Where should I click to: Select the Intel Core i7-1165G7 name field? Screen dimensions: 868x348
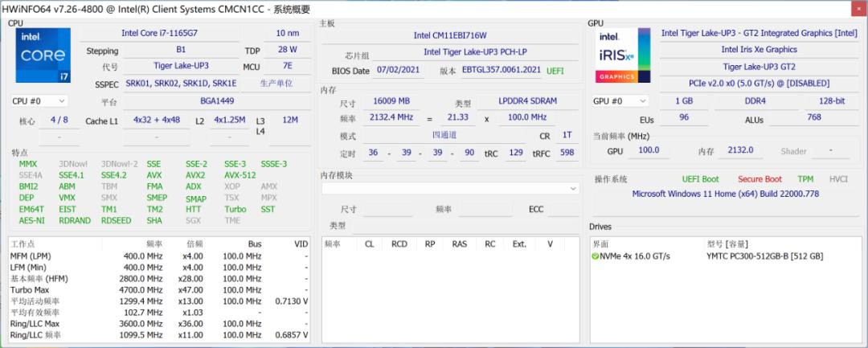(x=159, y=33)
